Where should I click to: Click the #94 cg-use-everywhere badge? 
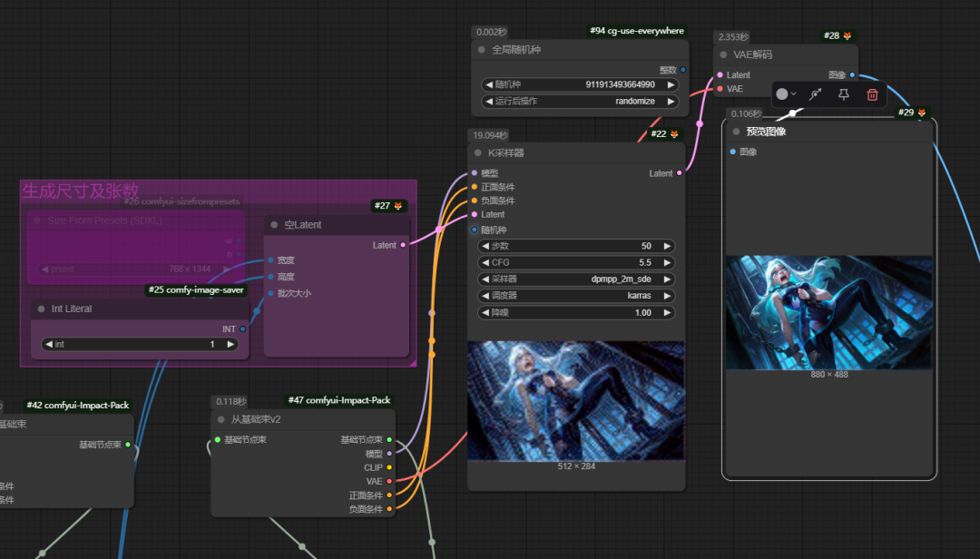click(637, 31)
